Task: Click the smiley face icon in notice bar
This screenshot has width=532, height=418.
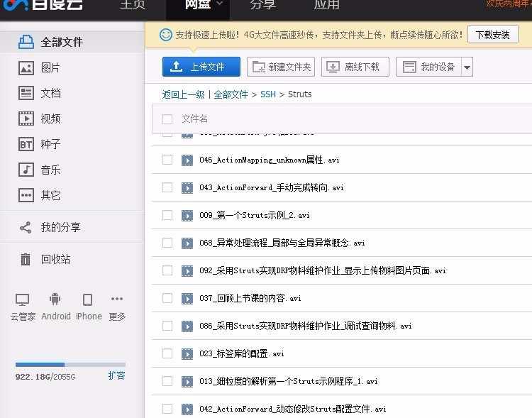Action: (165, 35)
